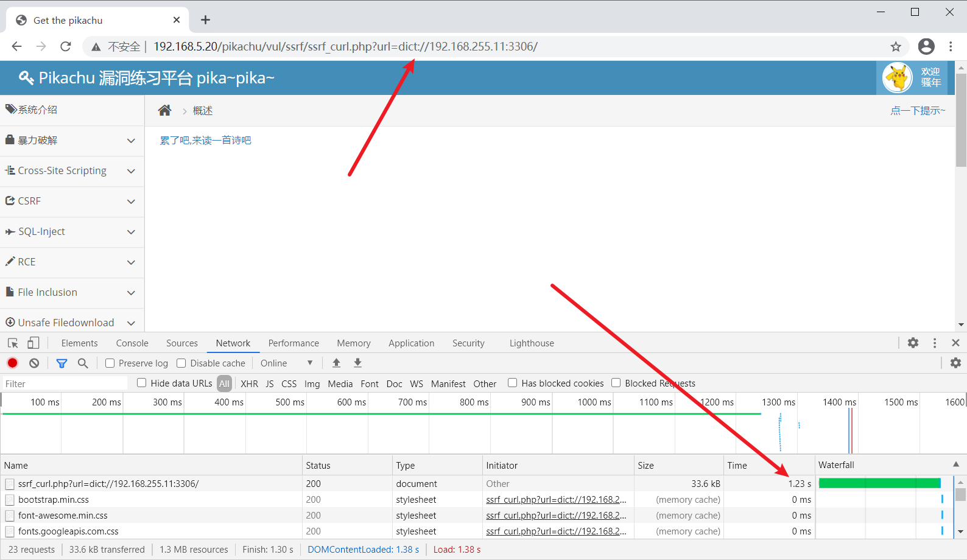Expand Cross-Site Scripting sidebar menu

coord(72,171)
